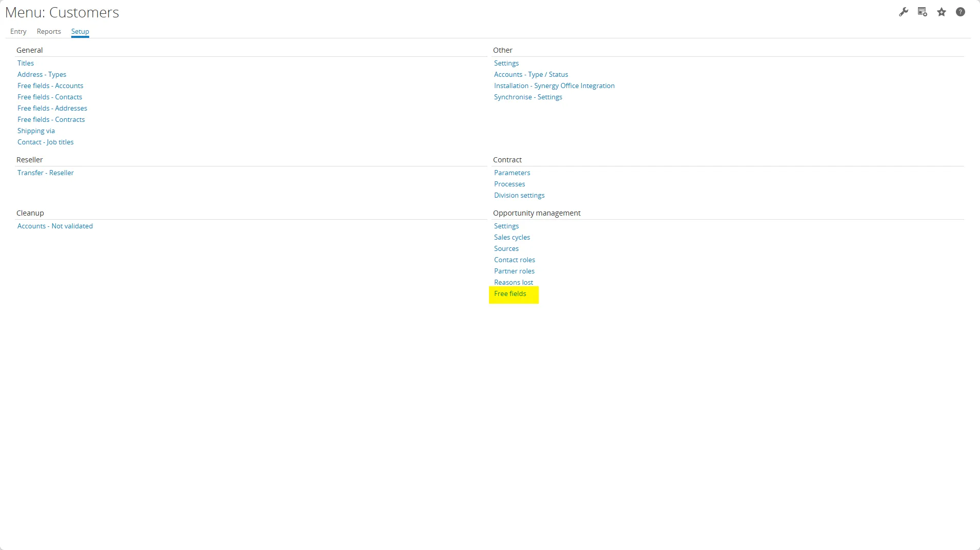Click the wrench customize icon

(x=903, y=12)
